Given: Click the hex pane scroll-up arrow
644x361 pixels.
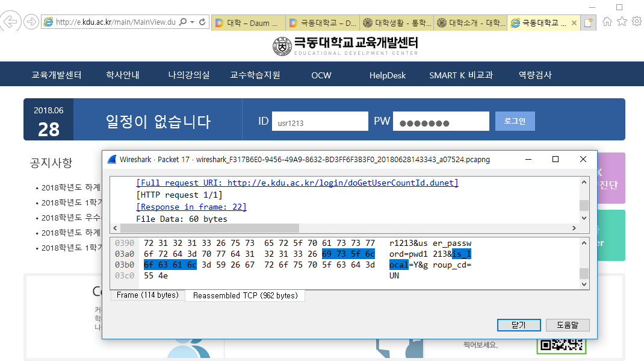Looking at the screenshot, I should point(584,243).
